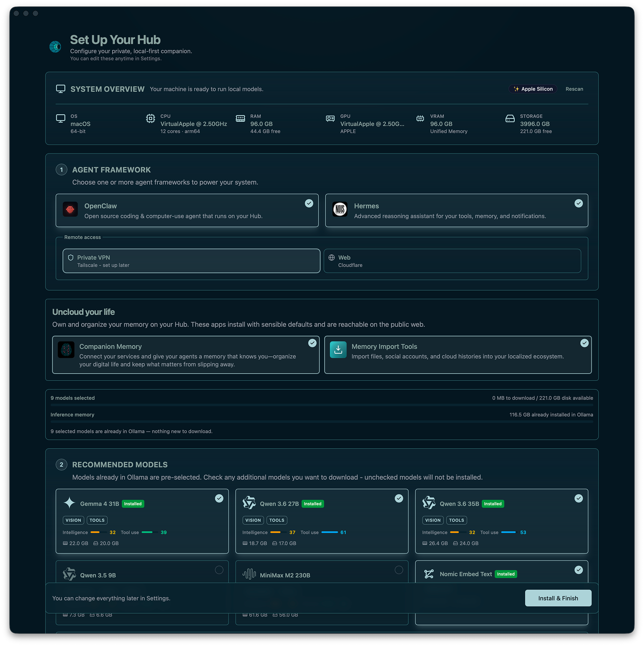Click the Qwen 3.6 27B Installed badge

(x=312, y=504)
